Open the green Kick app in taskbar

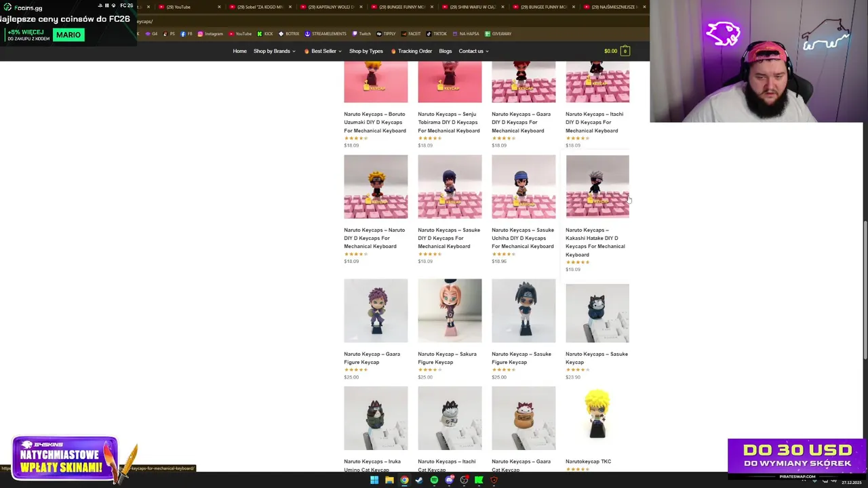tap(479, 480)
